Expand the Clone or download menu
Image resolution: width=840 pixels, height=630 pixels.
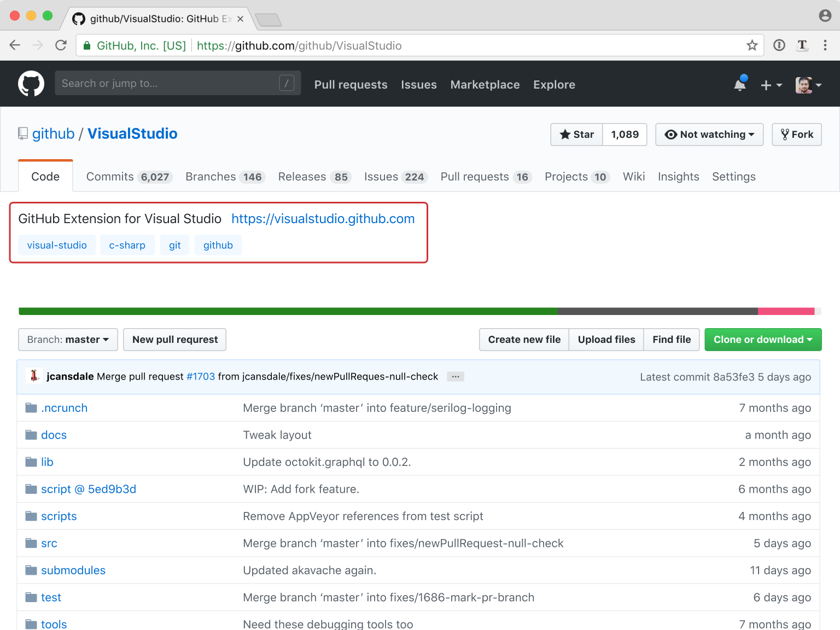[x=762, y=340]
